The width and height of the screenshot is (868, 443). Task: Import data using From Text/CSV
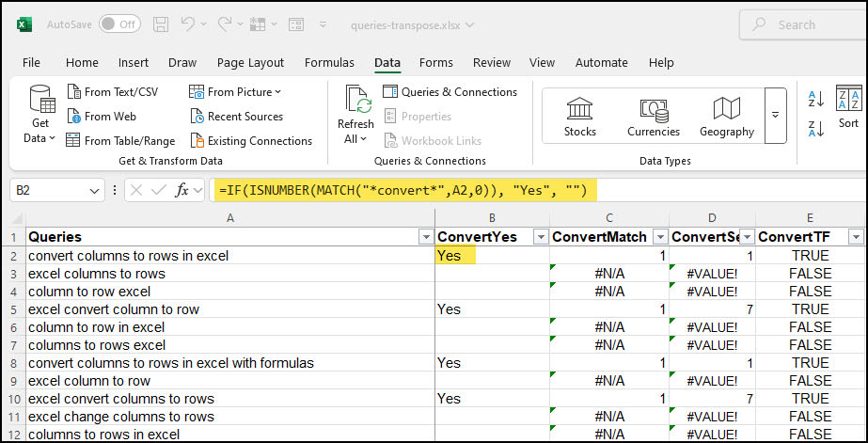112,92
